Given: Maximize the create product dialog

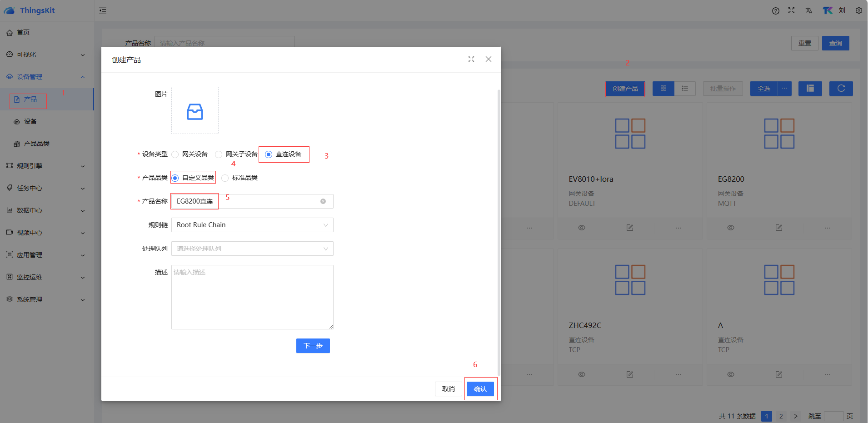Looking at the screenshot, I should click(x=471, y=59).
